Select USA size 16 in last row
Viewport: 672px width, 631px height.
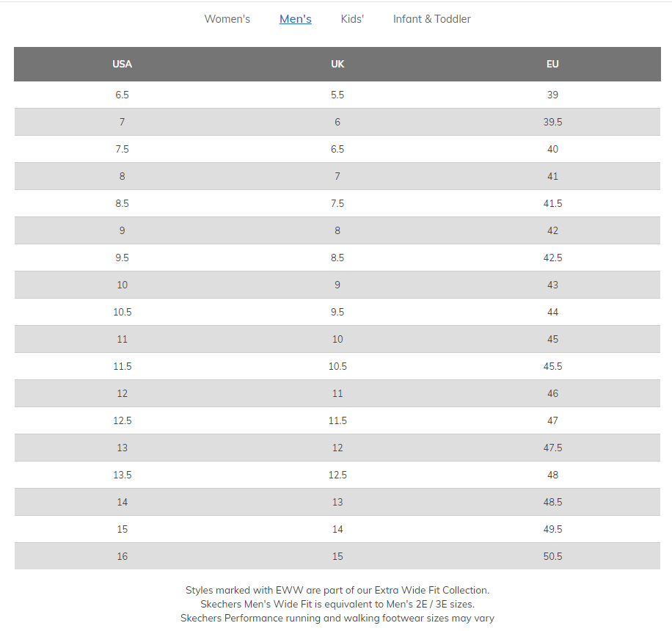point(122,556)
